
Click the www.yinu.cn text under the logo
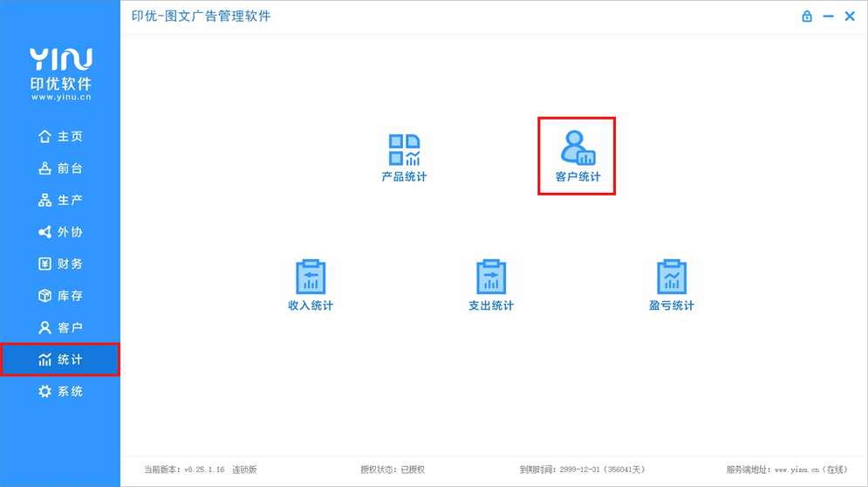point(61,97)
